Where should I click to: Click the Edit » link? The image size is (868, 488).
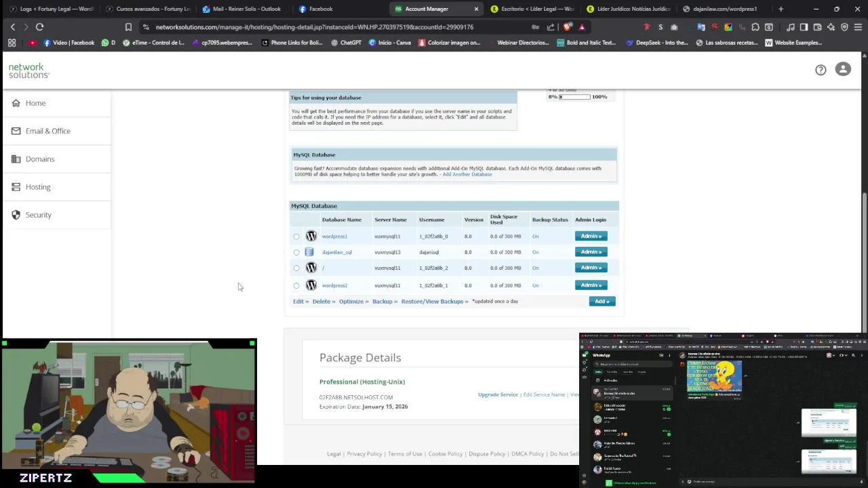pos(300,301)
